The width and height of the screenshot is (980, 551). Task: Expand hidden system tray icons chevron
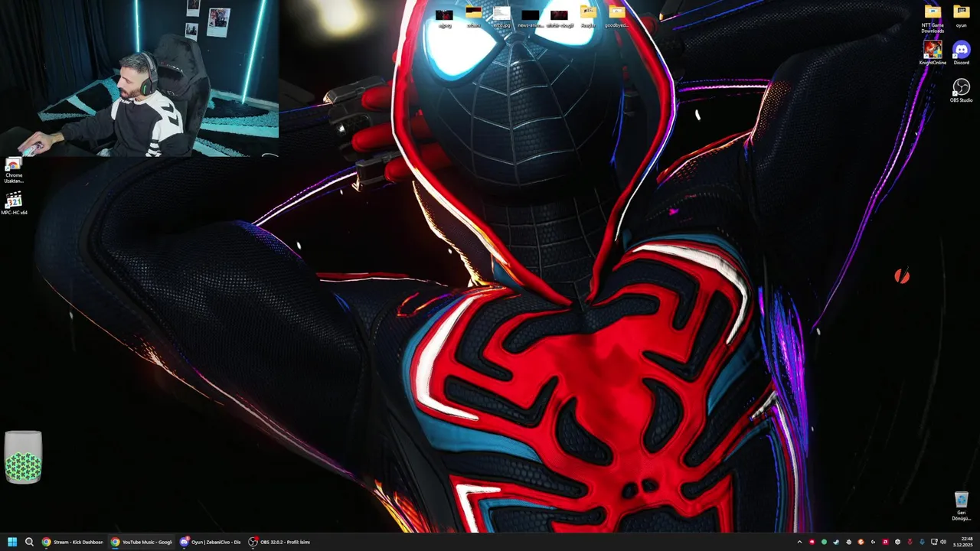tap(800, 542)
